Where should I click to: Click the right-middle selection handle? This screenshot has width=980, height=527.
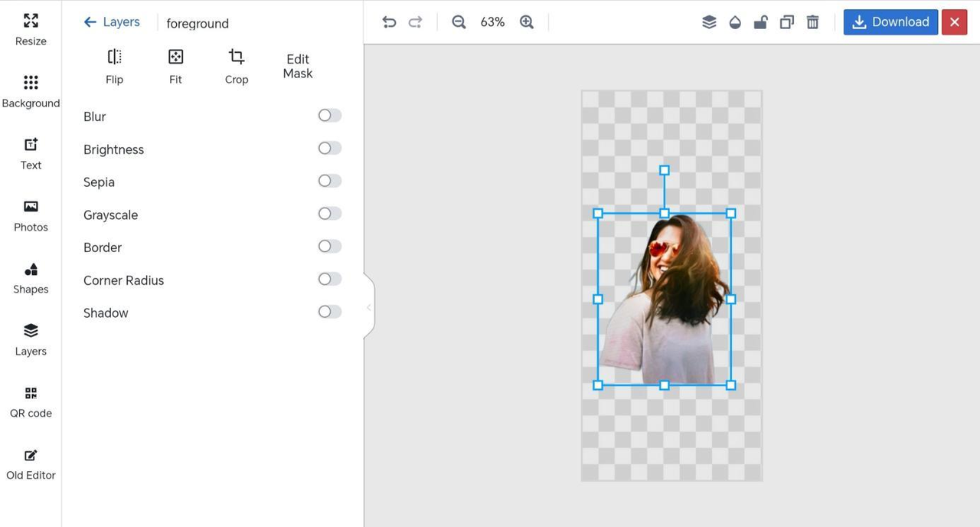pos(730,300)
